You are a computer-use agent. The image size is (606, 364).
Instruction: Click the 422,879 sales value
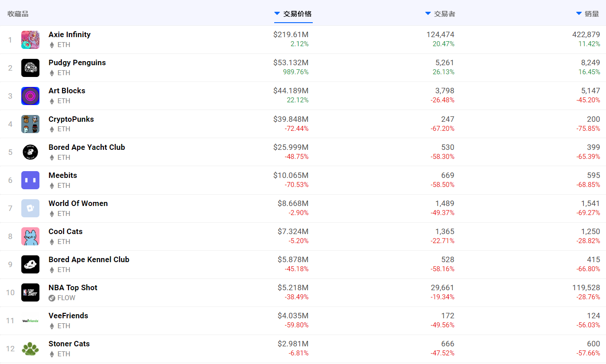[x=586, y=34]
